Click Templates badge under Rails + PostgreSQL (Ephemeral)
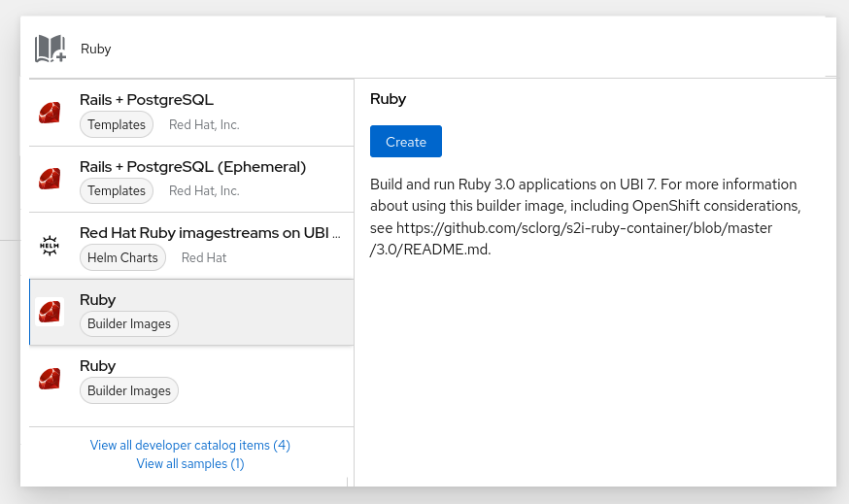The image size is (849, 504). 117,191
